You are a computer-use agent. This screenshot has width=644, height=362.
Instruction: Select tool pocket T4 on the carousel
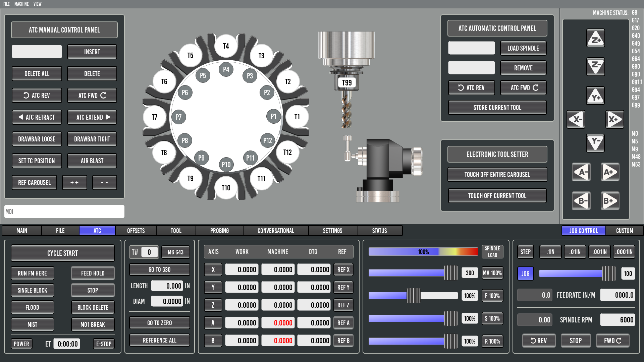226,46
